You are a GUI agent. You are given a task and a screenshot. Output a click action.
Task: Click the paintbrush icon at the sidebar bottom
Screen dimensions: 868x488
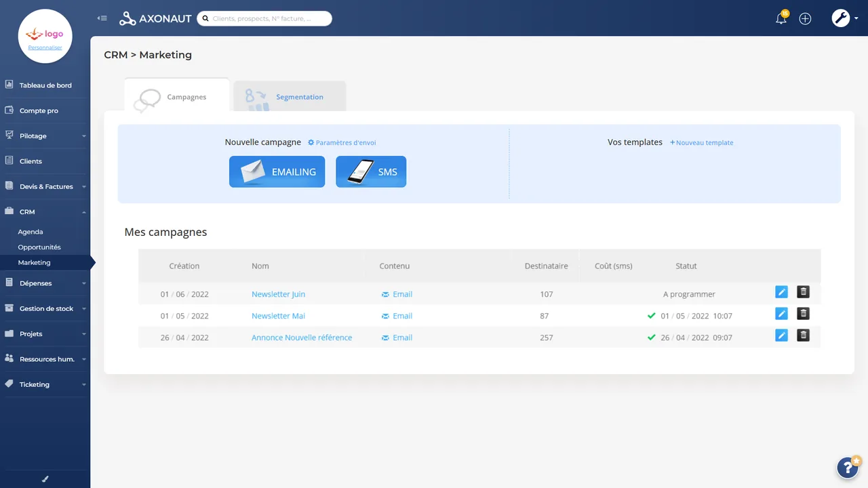tap(45, 479)
